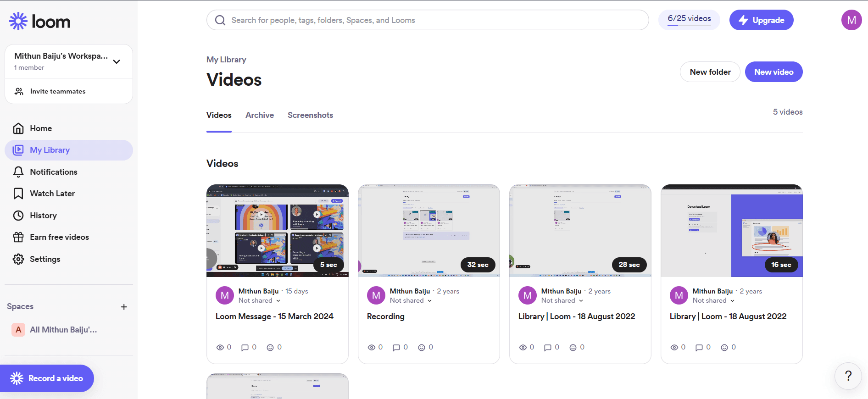The width and height of the screenshot is (868, 399).
Task: Switch to the Screenshots tab
Action: click(x=310, y=115)
